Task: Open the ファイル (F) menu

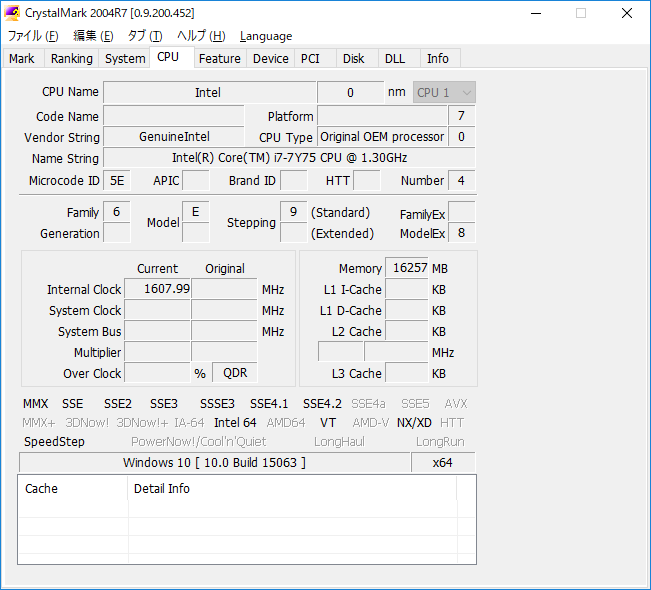Action: pos(33,36)
